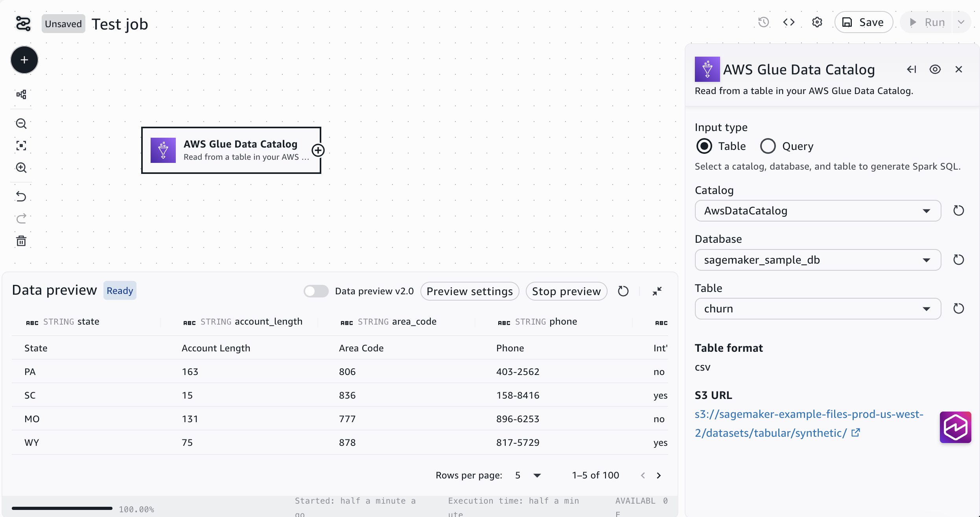Refresh the Database list
The height and width of the screenshot is (517, 980).
(959, 260)
